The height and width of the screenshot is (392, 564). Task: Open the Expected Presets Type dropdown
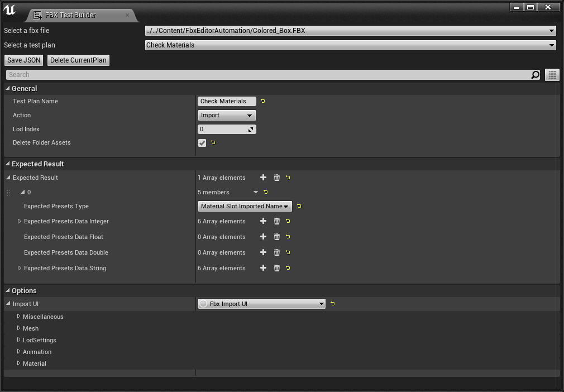245,206
